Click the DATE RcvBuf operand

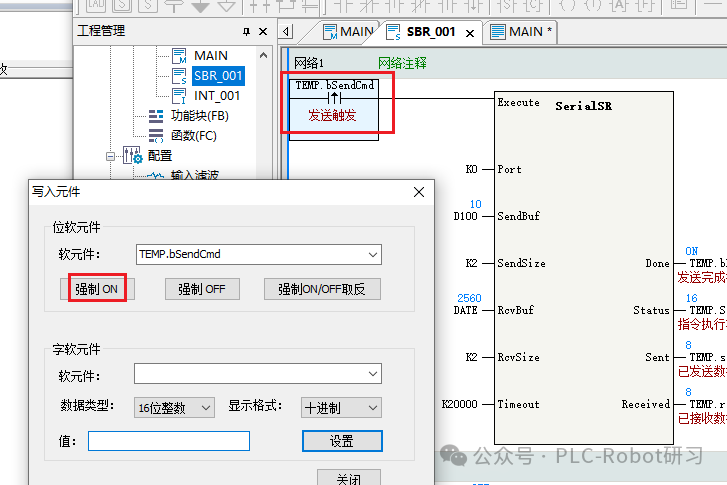(466, 310)
